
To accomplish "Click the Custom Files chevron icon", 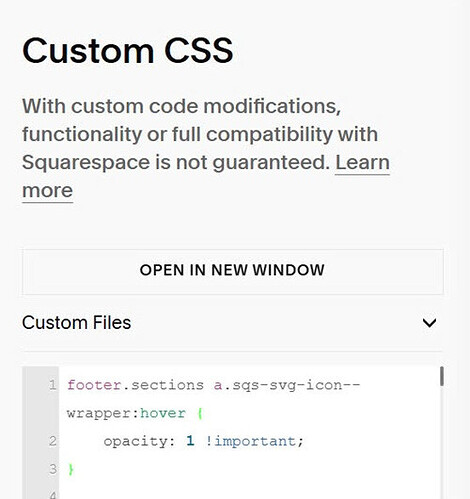I will click(x=429, y=323).
